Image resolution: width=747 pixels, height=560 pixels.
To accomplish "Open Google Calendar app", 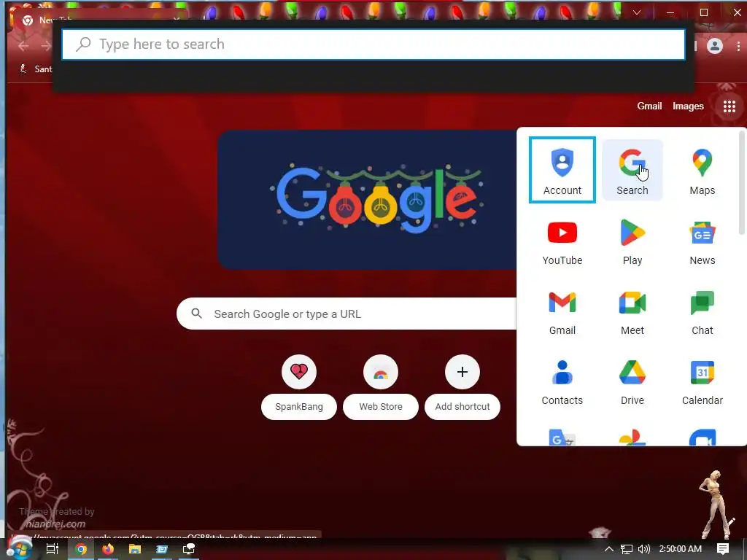I will 703,382.
